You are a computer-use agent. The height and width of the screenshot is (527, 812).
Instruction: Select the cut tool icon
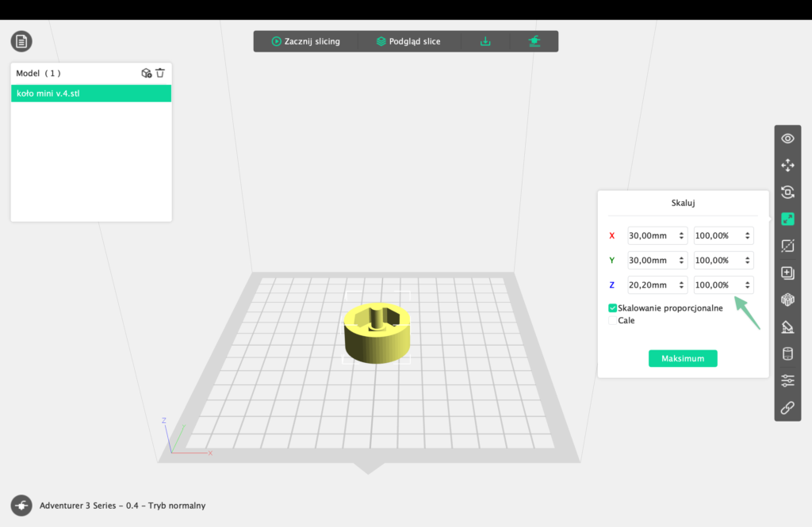787,246
